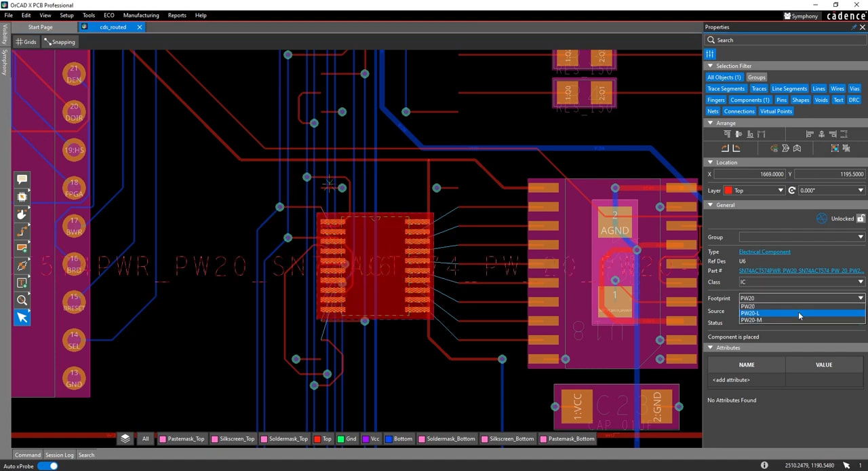The height and width of the screenshot is (471, 868).
Task: Open the Session Log tab
Action: click(x=59, y=455)
